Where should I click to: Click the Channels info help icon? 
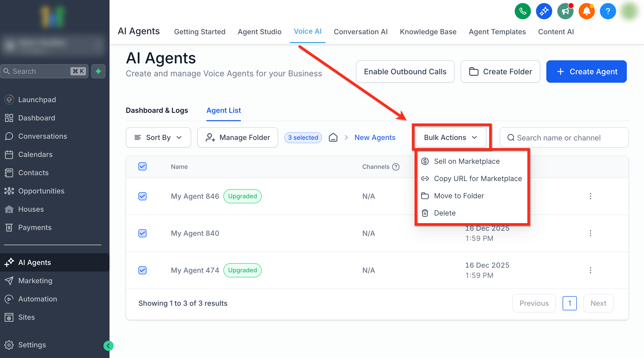point(396,167)
